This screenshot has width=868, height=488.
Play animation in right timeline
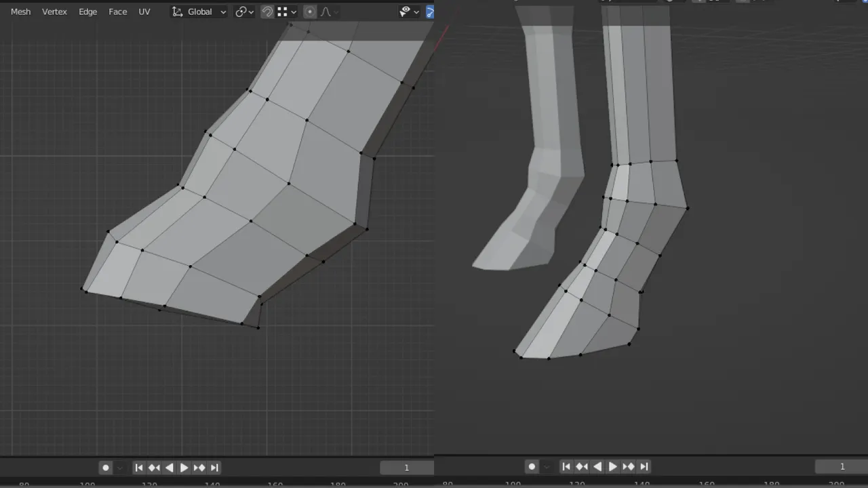click(x=612, y=466)
